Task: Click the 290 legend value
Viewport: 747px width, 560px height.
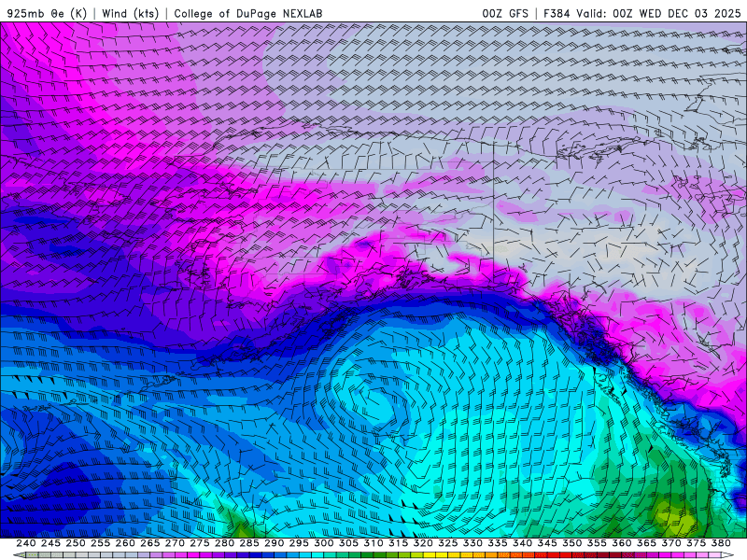Action: (x=274, y=543)
